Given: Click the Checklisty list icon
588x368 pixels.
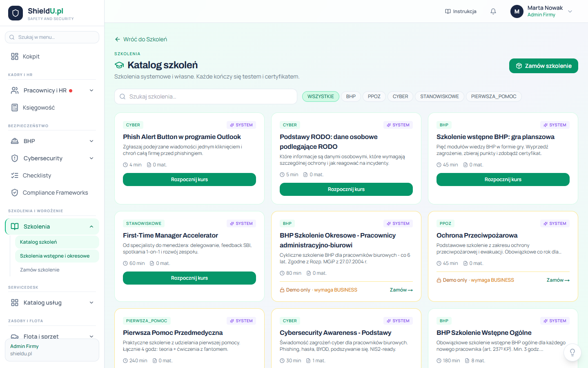Looking at the screenshot, I should coord(15,175).
